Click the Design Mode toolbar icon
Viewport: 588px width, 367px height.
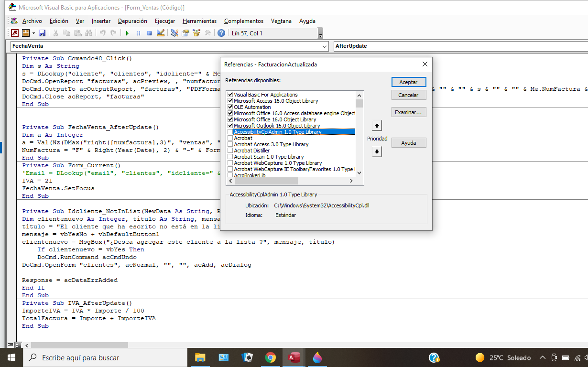(x=160, y=33)
